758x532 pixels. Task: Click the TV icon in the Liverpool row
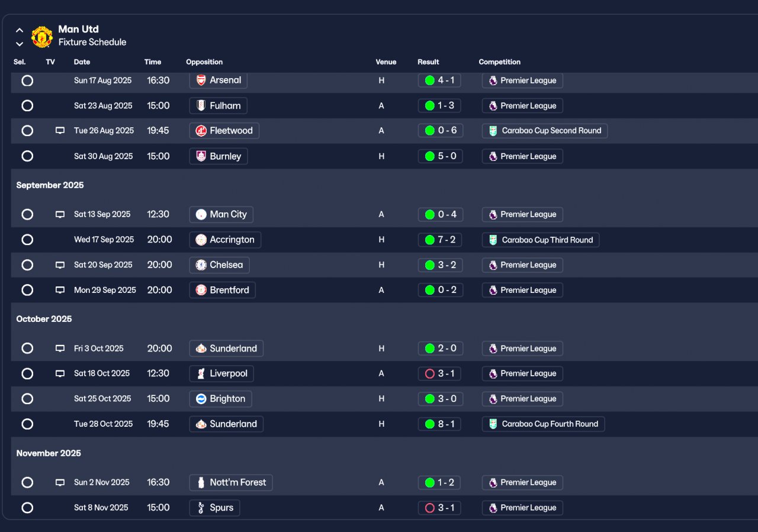[60, 373]
